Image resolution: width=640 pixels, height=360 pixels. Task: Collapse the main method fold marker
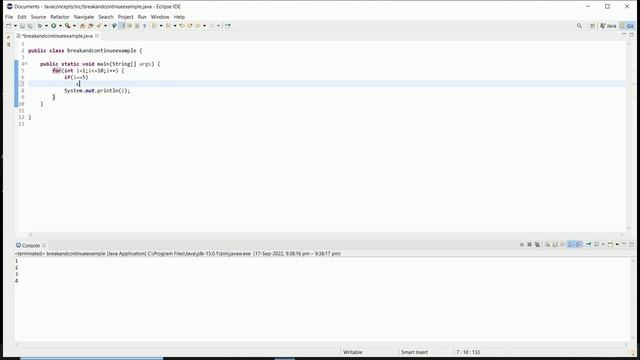pyautogui.click(x=25, y=64)
